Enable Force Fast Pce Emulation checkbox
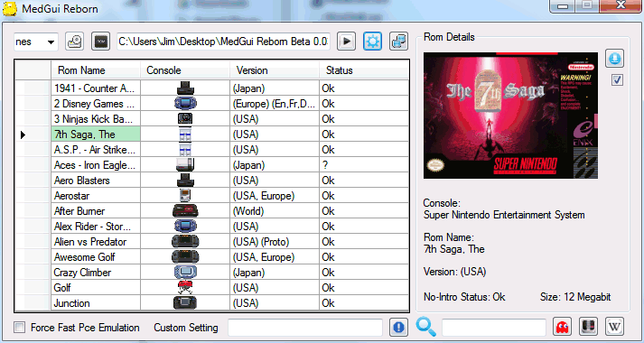The width and height of the screenshot is (644, 343). click(19, 328)
